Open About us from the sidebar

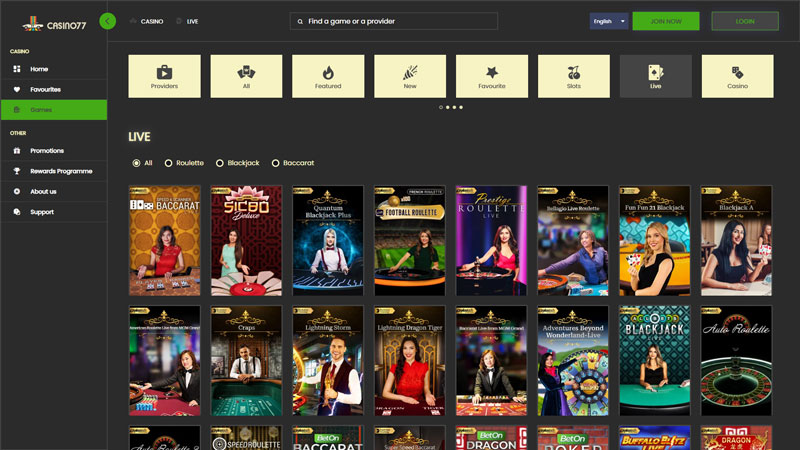tap(54, 191)
